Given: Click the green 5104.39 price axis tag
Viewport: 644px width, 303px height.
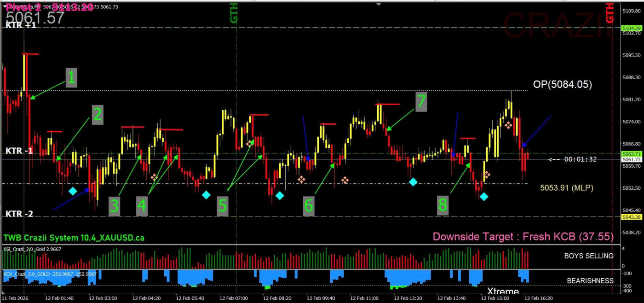Looking at the screenshot, I should [x=631, y=28].
